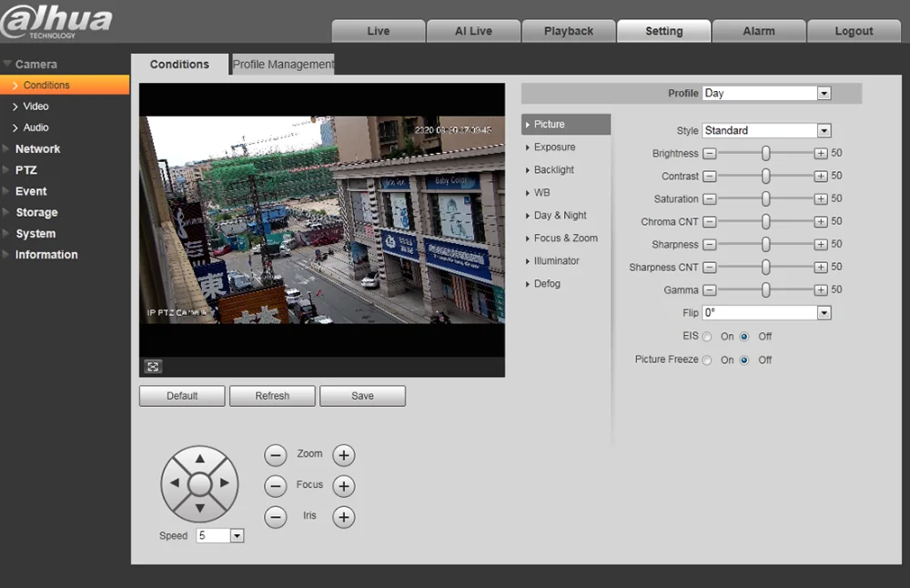
Task: Enable EIS by selecting On
Action: [x=707, y=337]
